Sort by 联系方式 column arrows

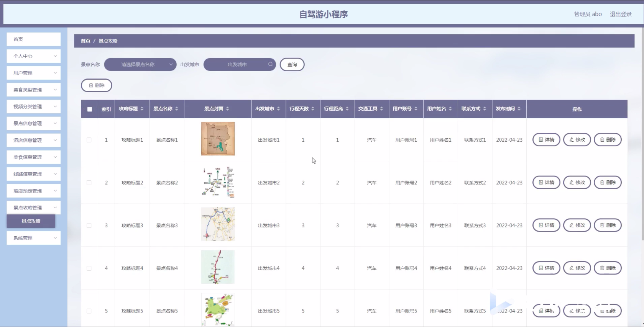(x=485, y=109)
